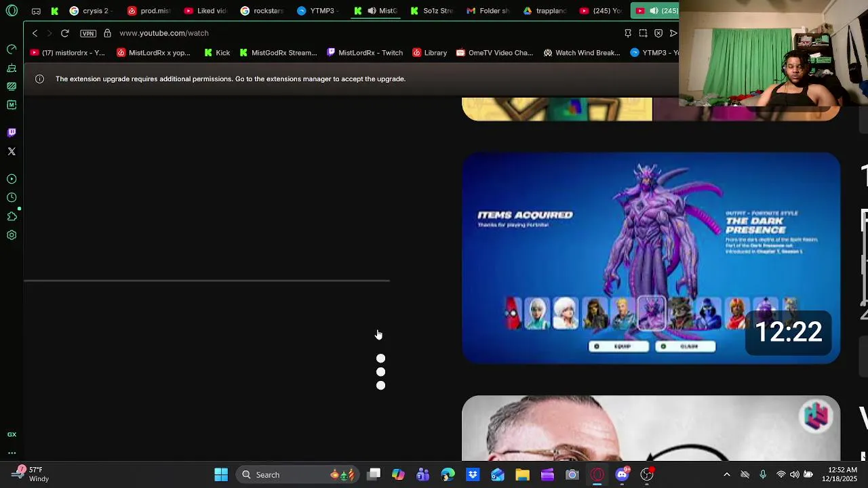Open 'MistGodRx Stream...' bookmark

(x=278, y=53)
